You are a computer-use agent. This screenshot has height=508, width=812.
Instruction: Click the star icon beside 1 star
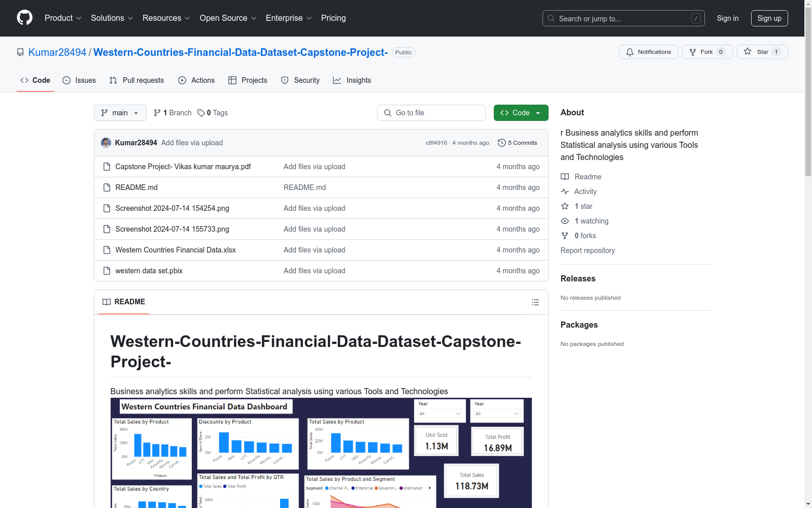[x=565, y=206]
